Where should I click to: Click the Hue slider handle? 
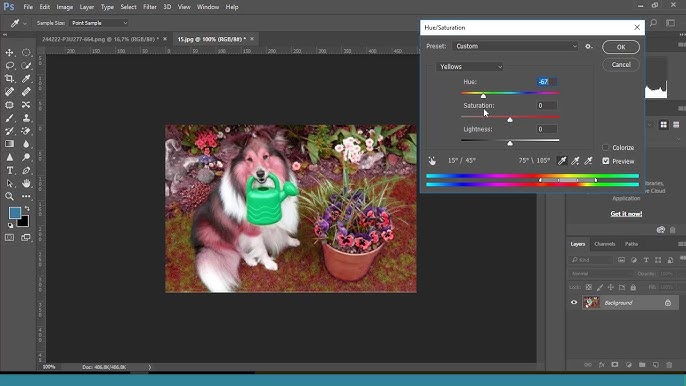tap(483, 95)
